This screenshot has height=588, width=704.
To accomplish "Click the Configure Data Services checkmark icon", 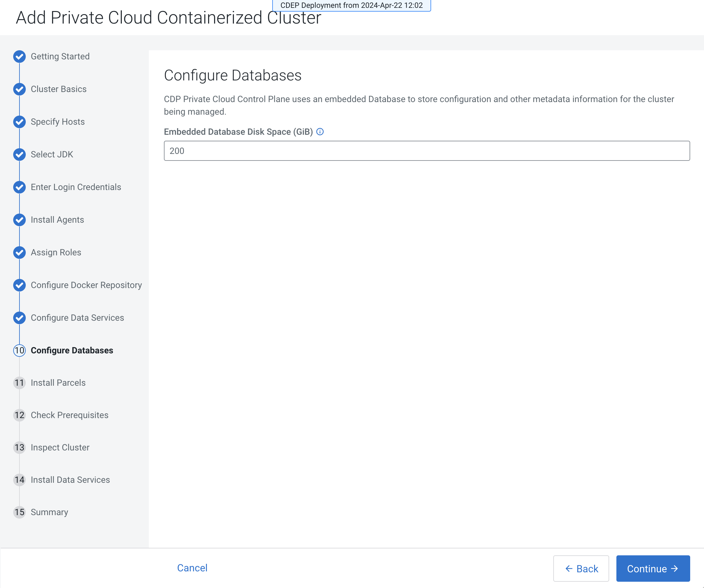I will click(19, 318).
